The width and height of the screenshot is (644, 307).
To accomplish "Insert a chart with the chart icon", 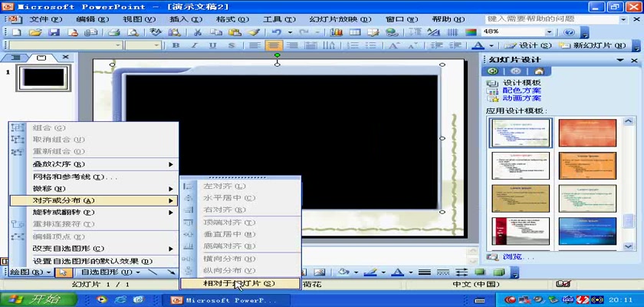I will point(337,32).
